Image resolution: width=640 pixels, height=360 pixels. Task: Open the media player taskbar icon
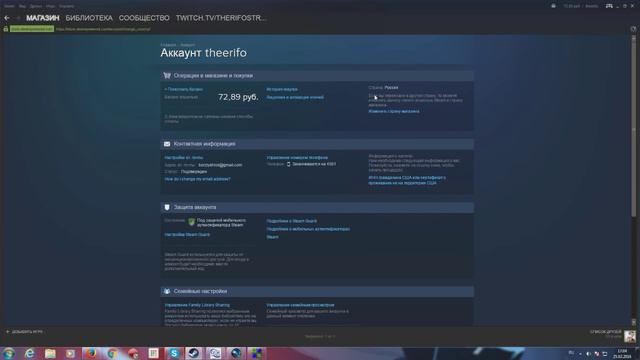tap(71, 353)
